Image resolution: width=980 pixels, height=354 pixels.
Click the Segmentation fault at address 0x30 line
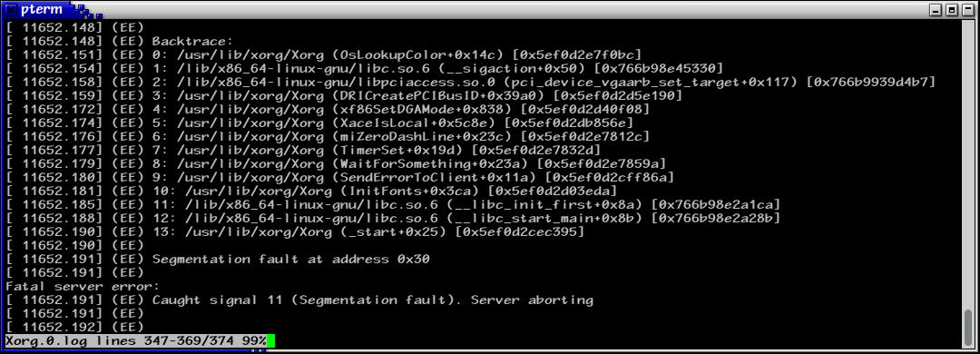[218, 259]
